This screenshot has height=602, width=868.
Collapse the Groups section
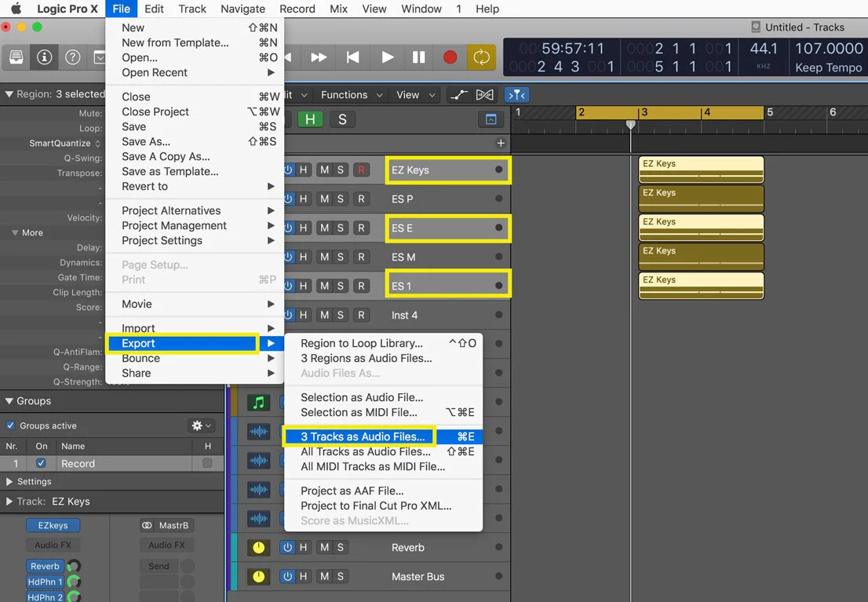pyautogui.click(x=9, y=401)
